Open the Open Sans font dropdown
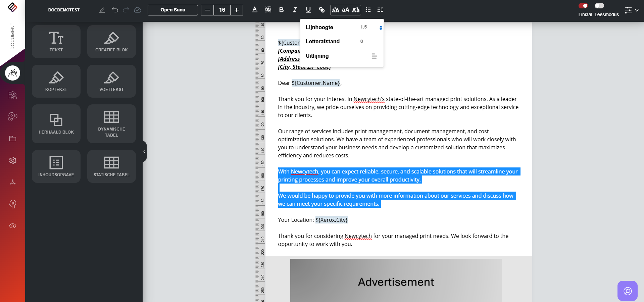Screen dimensions: 644x302 click(172, 10)
